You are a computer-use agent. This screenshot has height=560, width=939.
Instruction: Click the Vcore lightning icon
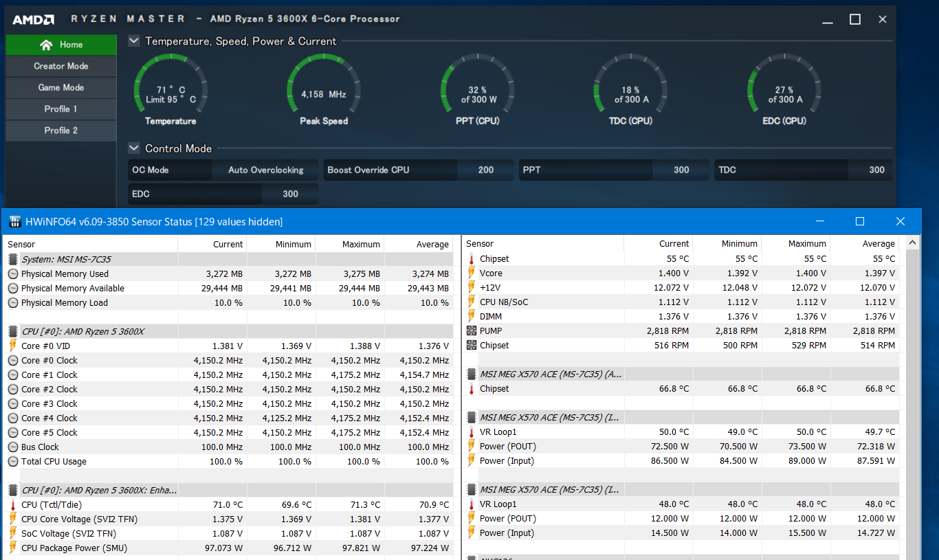coord(471,273)
